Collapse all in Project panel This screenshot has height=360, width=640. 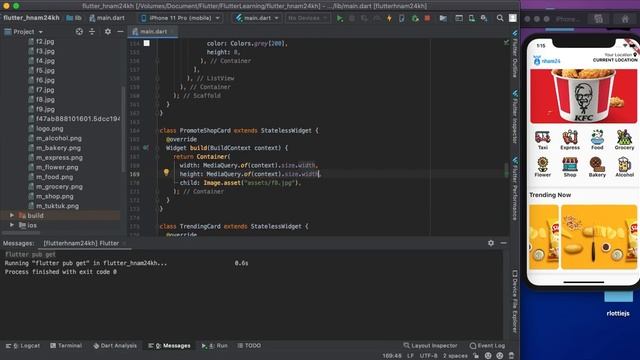coord(92,31)
